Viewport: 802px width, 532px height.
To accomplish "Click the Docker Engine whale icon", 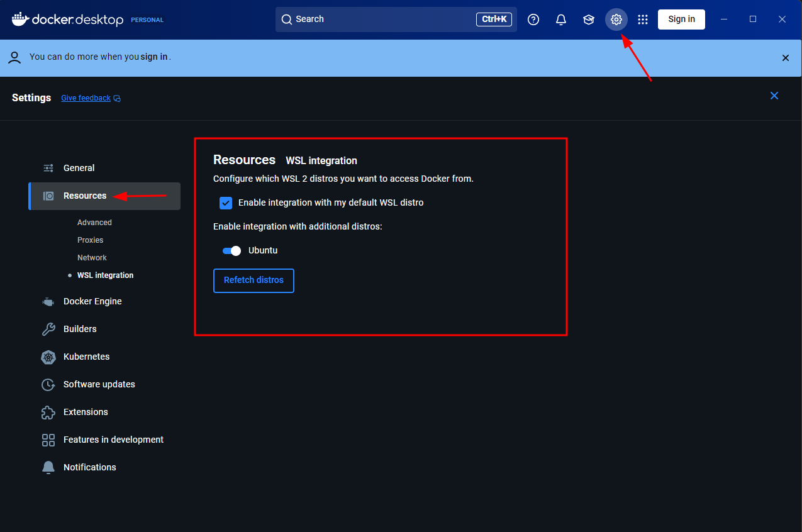I will tap(48, 302).
